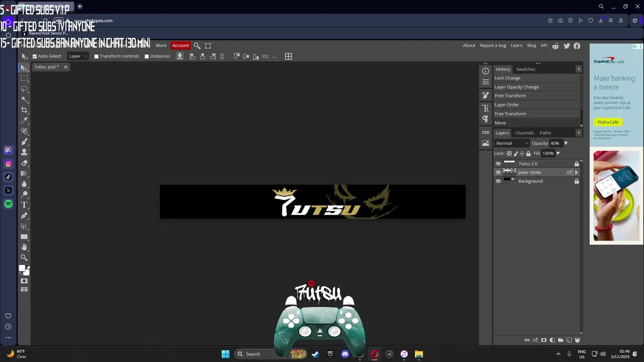Image resolution: width=644 pixels, height=362 pixels.
Task: Select the Eraser tool
Action: click(24, 163)
